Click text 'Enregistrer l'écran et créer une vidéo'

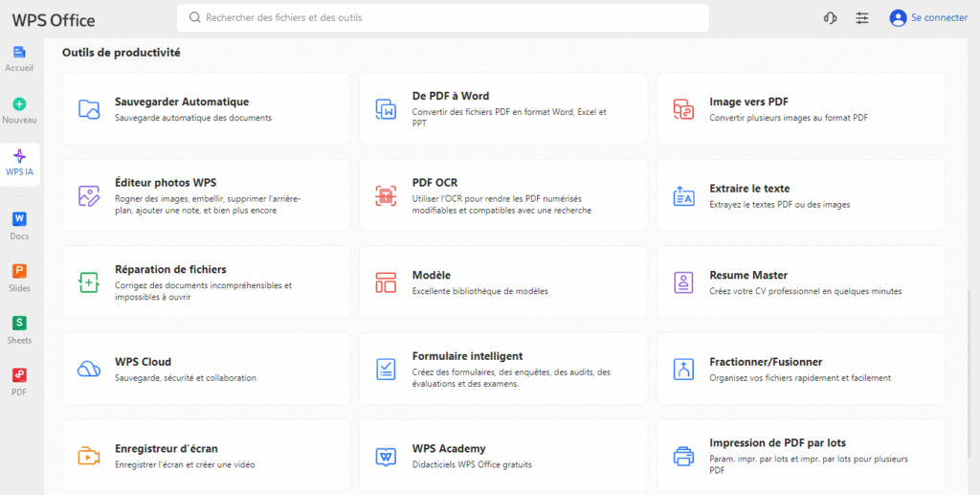point(185,465)
